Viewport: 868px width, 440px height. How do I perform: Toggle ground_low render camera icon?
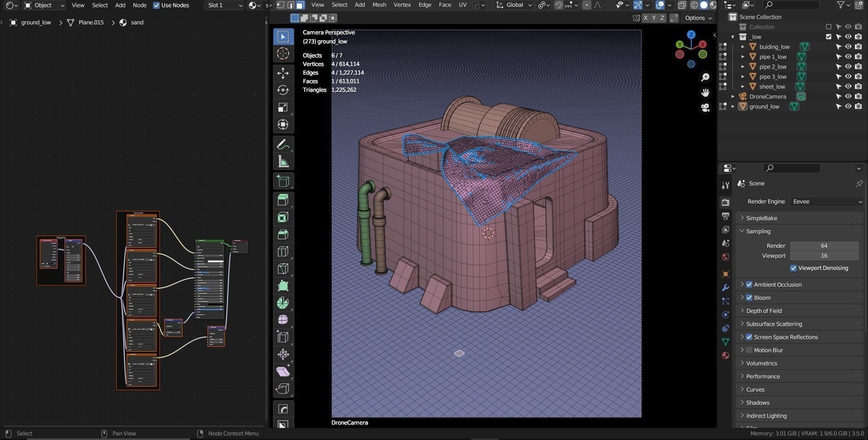click(x=858, y=106)
